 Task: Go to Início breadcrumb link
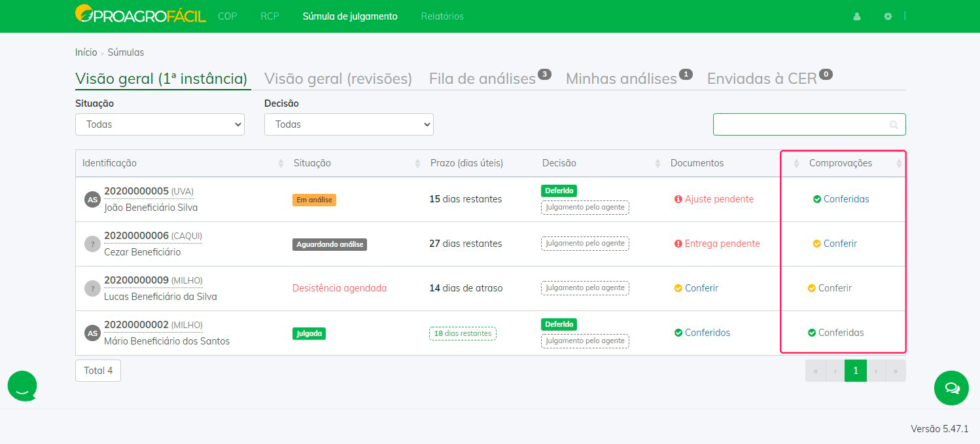tap(86, 52)
